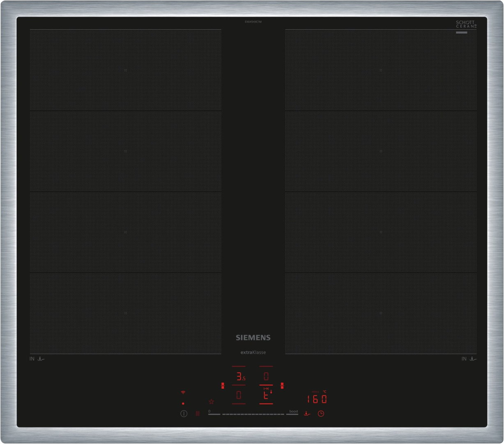
Task: Tap the Wi-Fi Home Connect symbol
Action: (183, 393)
